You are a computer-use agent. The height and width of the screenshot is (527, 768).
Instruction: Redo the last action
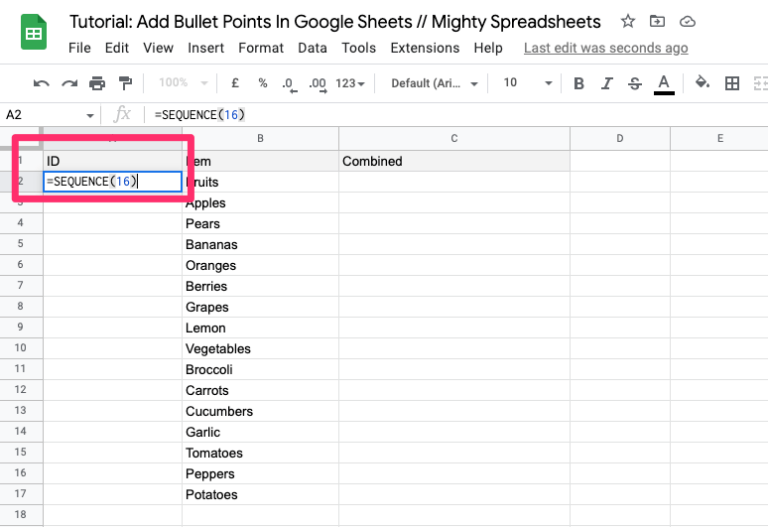coord(69,83)
